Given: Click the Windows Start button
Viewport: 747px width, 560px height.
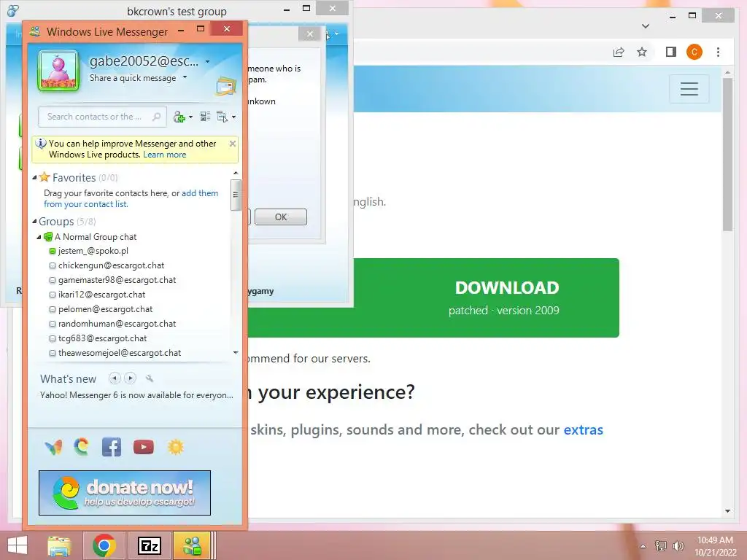Looking at the screenshot, I should pyautogui.click(x=18, y=545).
